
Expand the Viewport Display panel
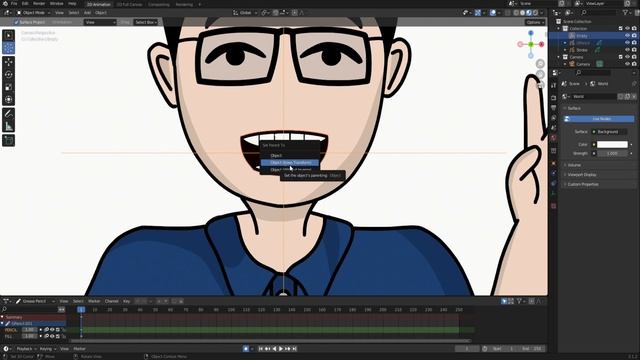[x=582, y=175]
